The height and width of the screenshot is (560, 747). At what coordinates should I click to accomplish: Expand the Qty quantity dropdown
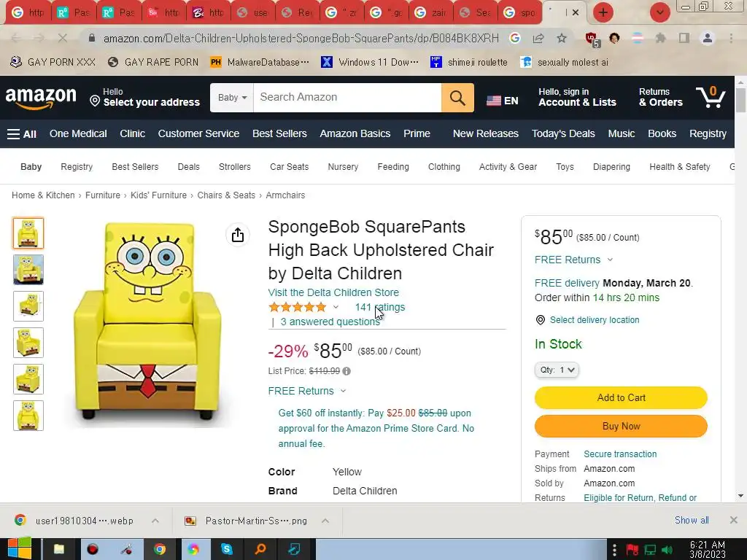[x=557, y=370]
